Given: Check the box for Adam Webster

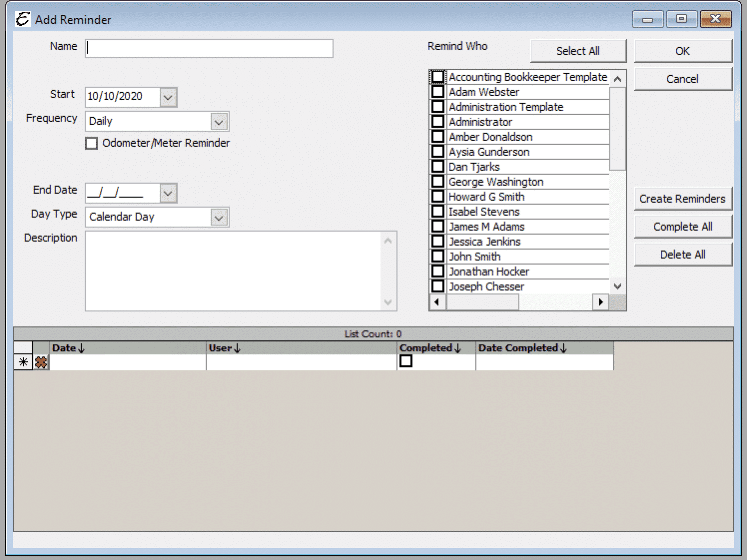Looking at the screenshot, I should [438, 92].
